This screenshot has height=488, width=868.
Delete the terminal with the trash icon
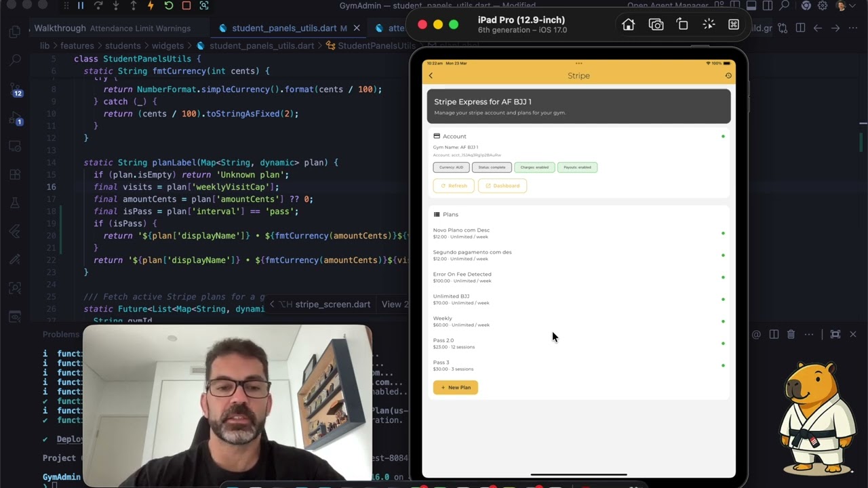point(791,334)
